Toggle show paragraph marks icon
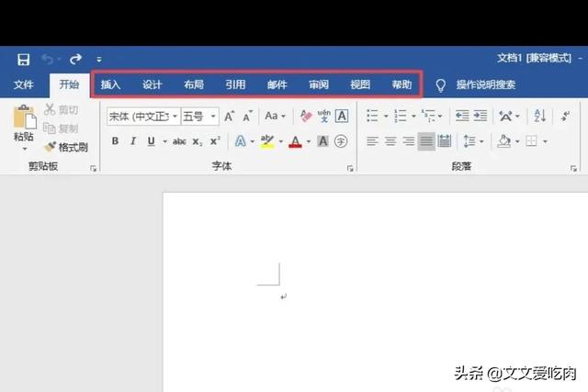Screen dimensions: 588x392 (x=566, y=117)
